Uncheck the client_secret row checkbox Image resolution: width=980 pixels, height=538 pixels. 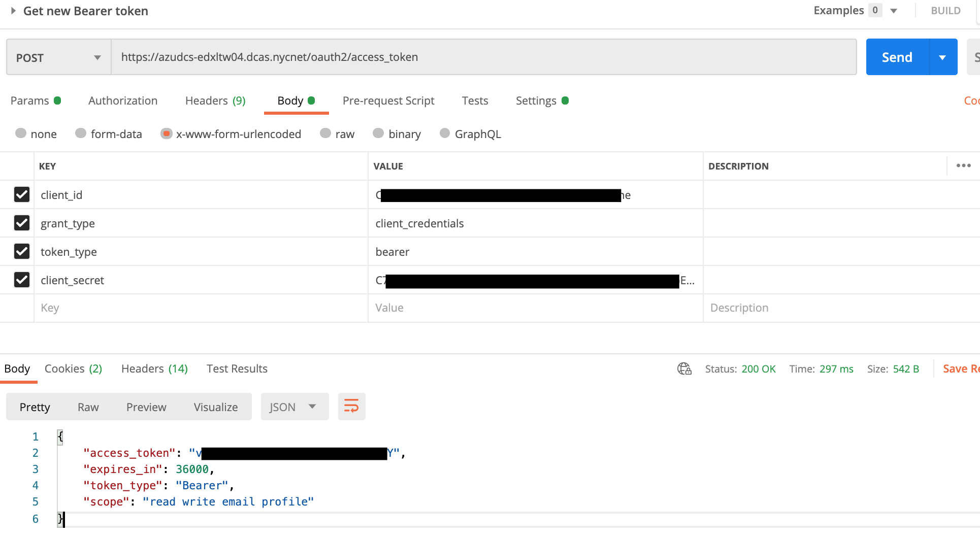tap(22, 280)
